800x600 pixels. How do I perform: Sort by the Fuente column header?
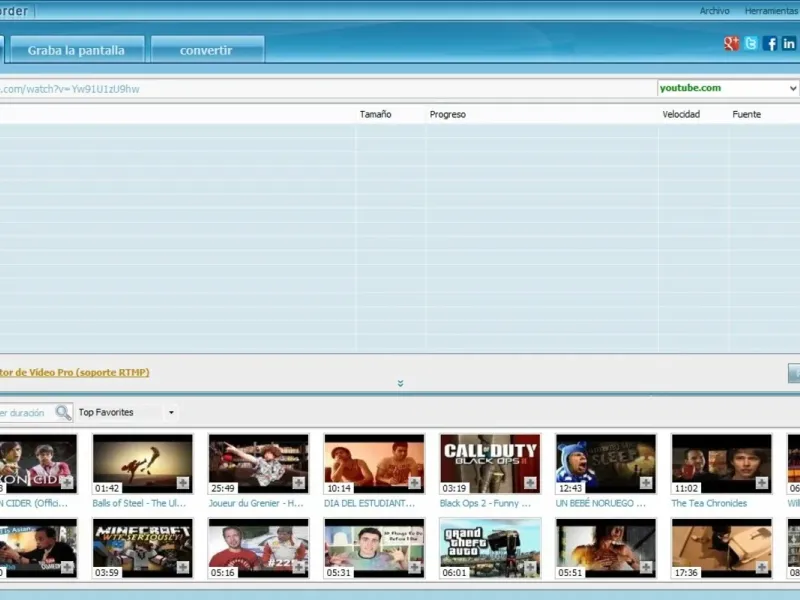point(746,114)
